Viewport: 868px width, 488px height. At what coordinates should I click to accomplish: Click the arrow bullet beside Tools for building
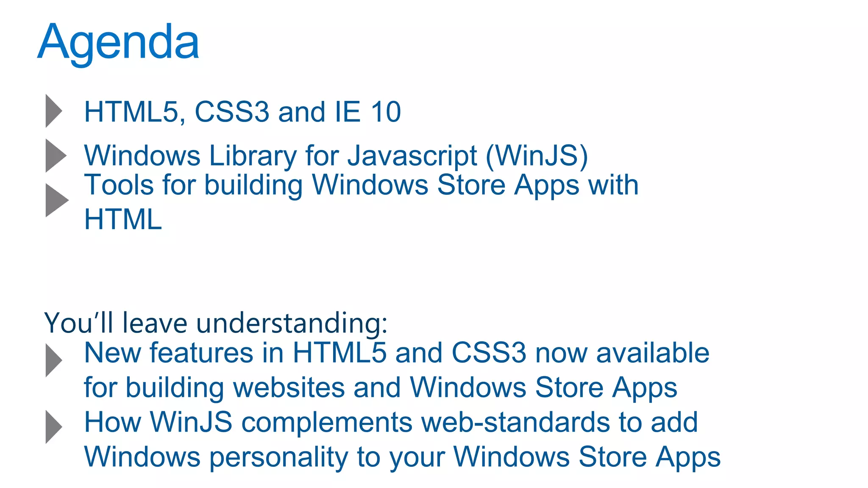coord(57,200)
